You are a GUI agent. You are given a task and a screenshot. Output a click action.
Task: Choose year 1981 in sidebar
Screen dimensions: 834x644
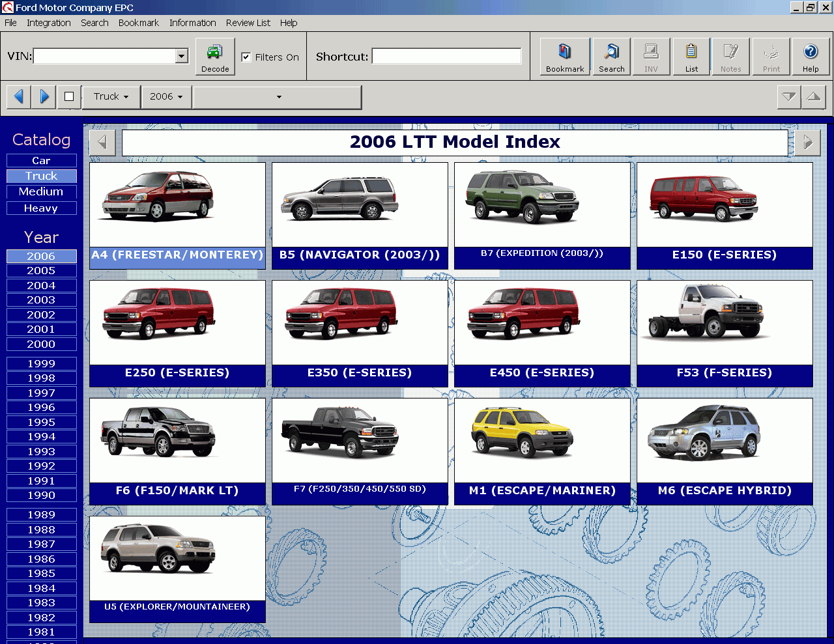click(x=42, y=632)
